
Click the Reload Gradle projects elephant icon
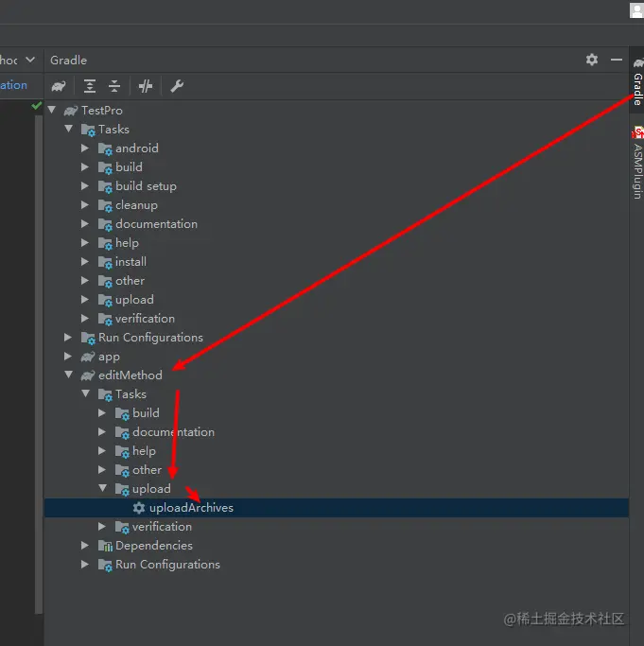click(x=59, y=86)
